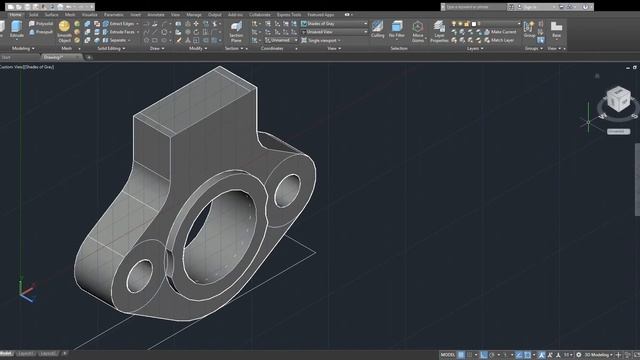
Task: Open the Annotate ribbon tab
Action: point(156,15)
